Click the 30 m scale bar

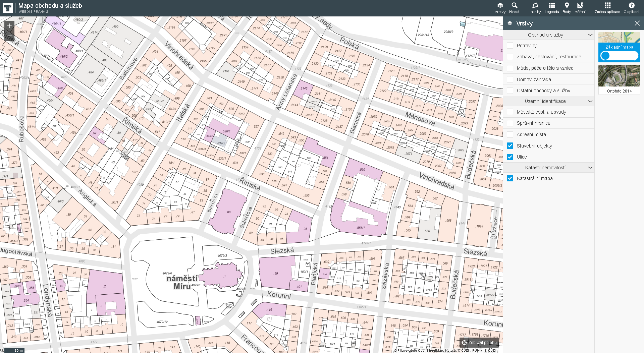[14, 350]
